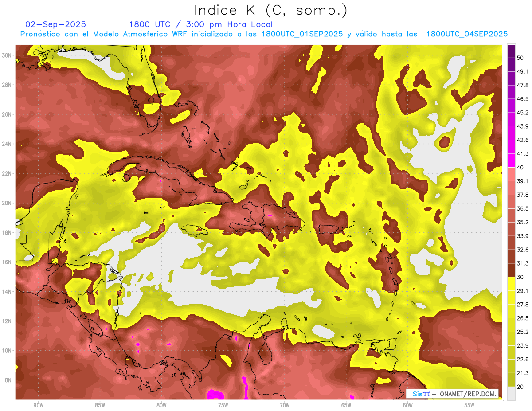532x411 pixels.
Task: Click the colorbar value 49.1
Action: coord(522,71)
